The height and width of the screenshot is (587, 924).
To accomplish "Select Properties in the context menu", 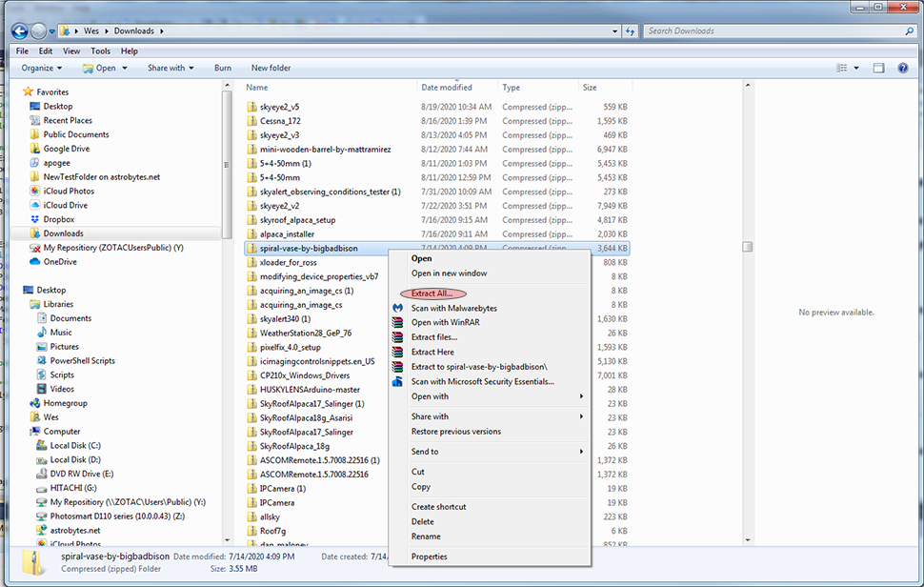I will coord(429,557).
